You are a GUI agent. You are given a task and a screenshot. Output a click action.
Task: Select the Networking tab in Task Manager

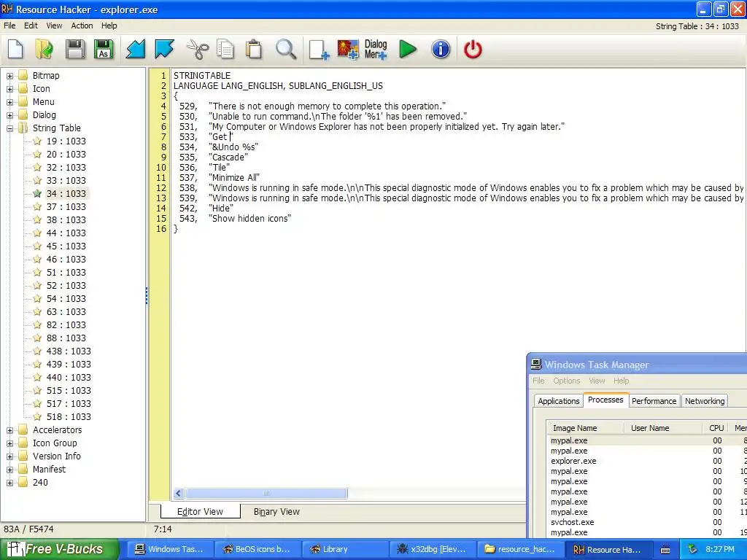[x=705, y=401]
